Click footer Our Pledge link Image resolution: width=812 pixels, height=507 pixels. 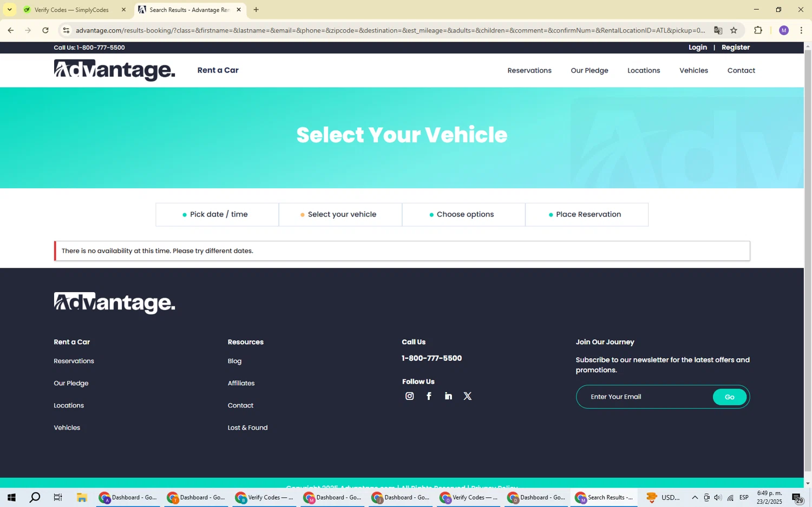(x=71, y=383)
